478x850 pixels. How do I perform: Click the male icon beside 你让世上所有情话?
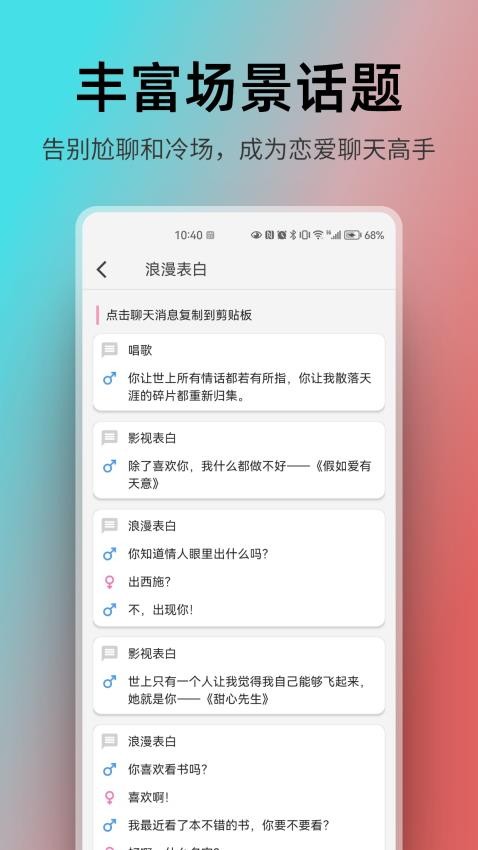click(x=109, y=378)
